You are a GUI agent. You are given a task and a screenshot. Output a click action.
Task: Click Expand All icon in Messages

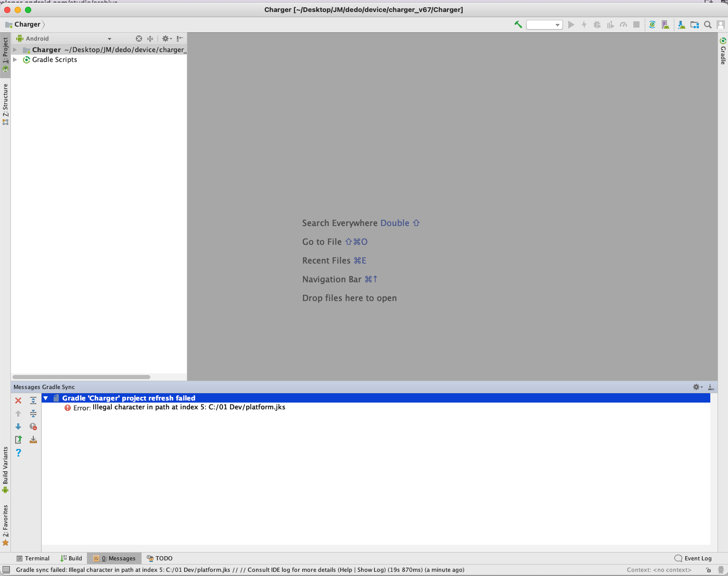[x=33, y=400]
